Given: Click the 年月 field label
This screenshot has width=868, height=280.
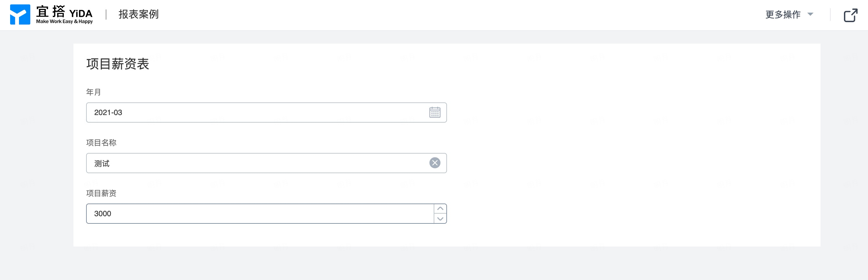Looking at the screenshot, I should (93, 92).
